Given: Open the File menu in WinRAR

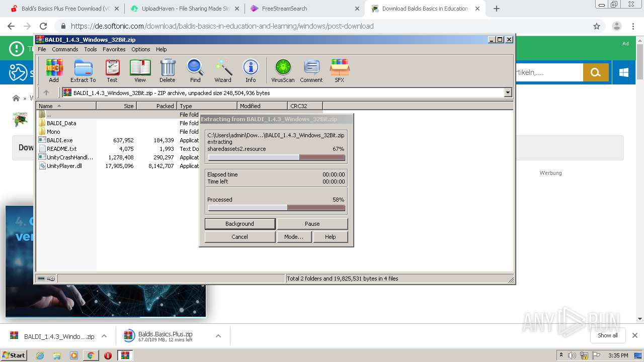Looking at the screenshot, I should 42,49.
